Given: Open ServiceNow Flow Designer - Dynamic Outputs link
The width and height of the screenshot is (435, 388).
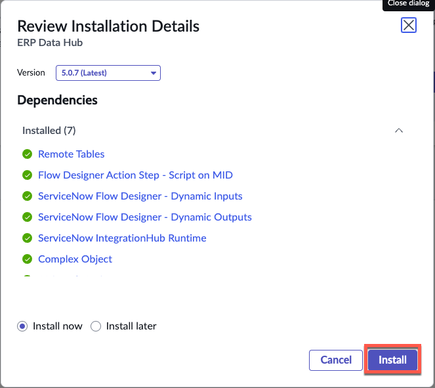Looking at the screenshot, I should pyautogui.click(x=145, y=217).
